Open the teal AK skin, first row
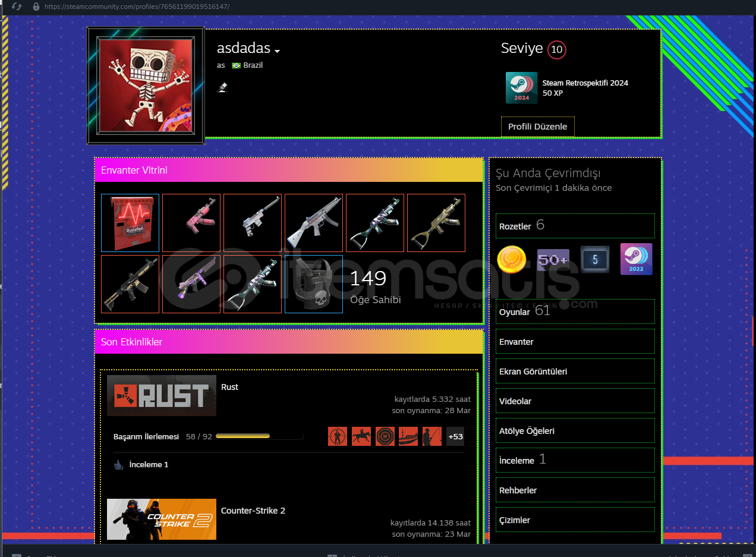This screenshot has height=557, width=756. coord(375,223)
